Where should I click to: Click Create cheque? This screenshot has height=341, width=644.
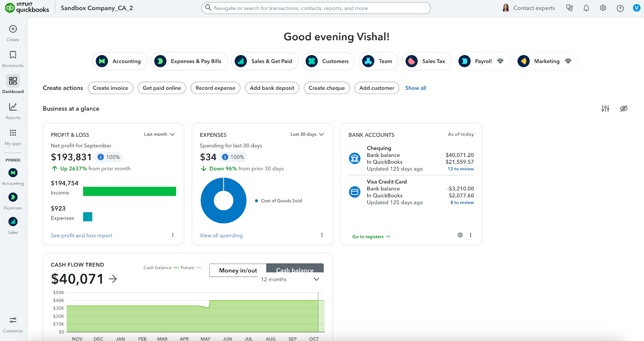pyautogui.click(x=327, y=88)
